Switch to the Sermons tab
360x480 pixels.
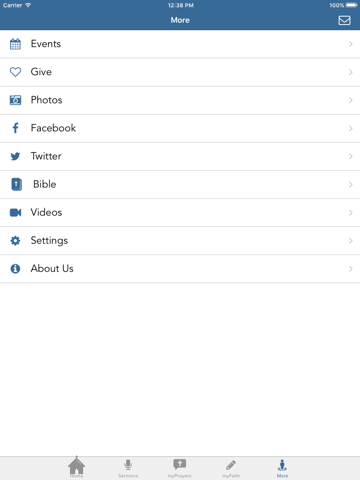point(128,468)
